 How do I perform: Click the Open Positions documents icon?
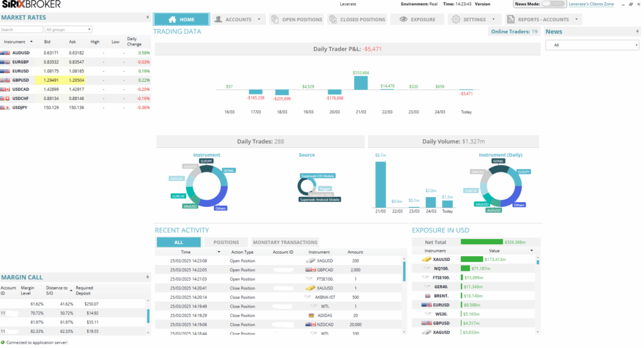point(275,20)
